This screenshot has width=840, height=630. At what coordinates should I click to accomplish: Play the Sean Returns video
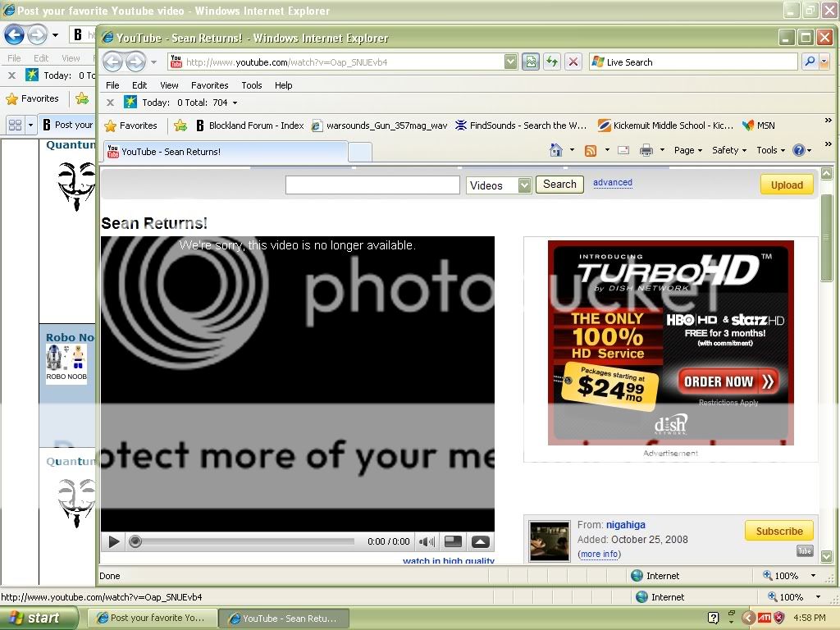pos(113,541)
